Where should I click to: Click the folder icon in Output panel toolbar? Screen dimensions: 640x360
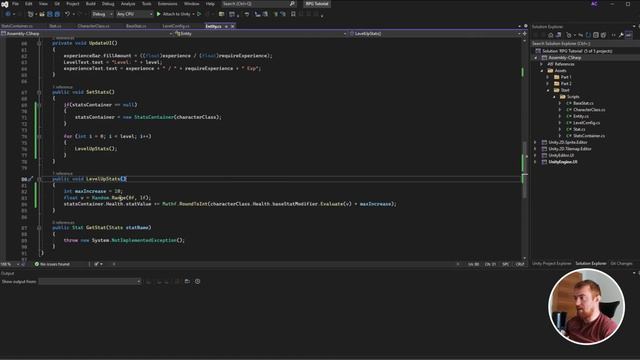pos(187,281)
